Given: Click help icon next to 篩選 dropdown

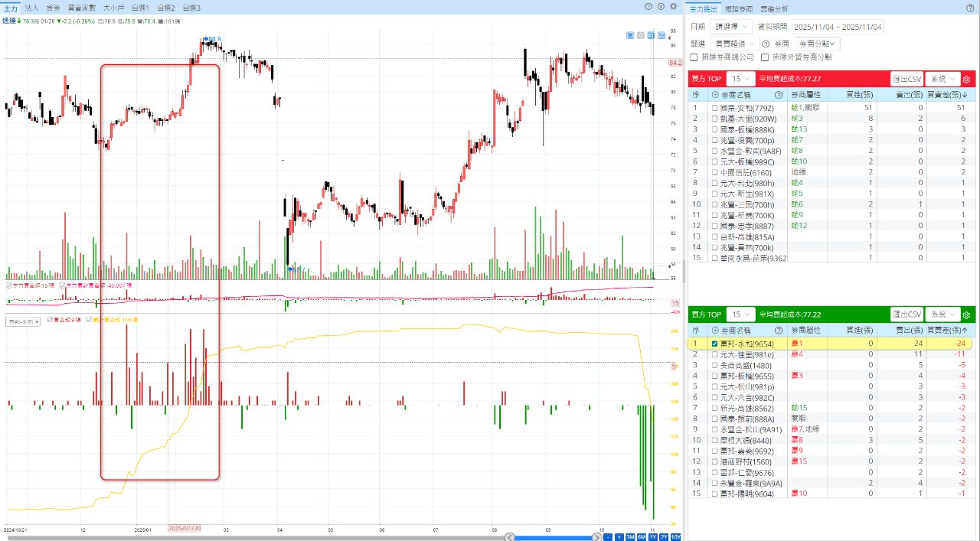Looking at the screenshot, I should 766,44.
